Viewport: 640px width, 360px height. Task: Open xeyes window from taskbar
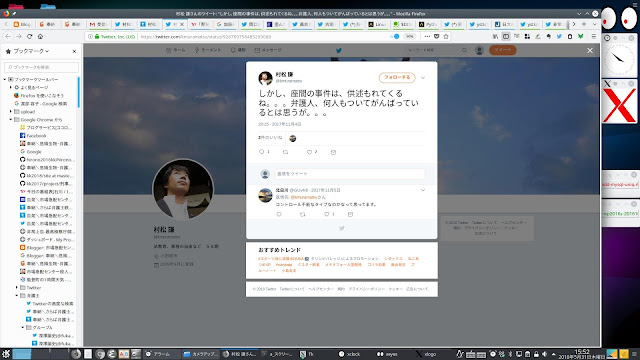387,354
